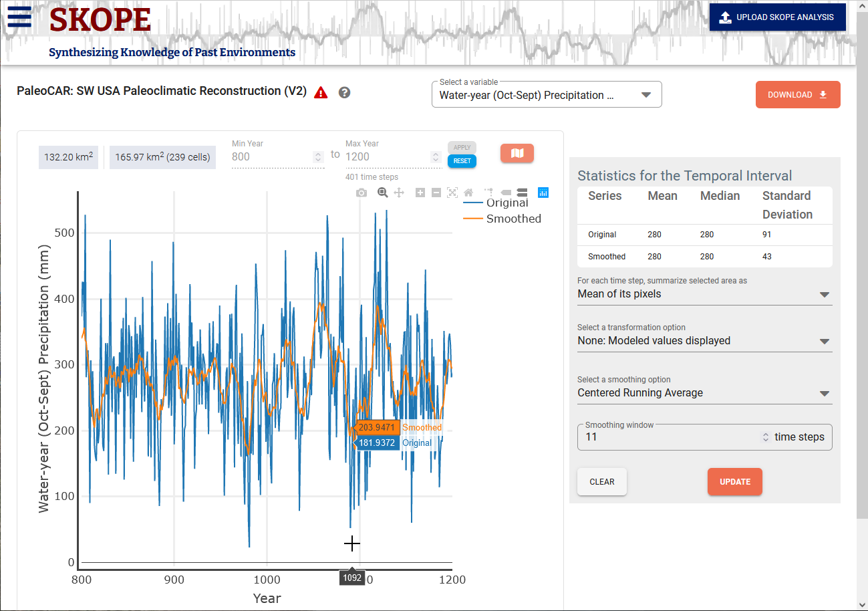Screen dimensions: 868x611
Task: Click the Reset axes home icon
Action: click(x=468, y=193)
